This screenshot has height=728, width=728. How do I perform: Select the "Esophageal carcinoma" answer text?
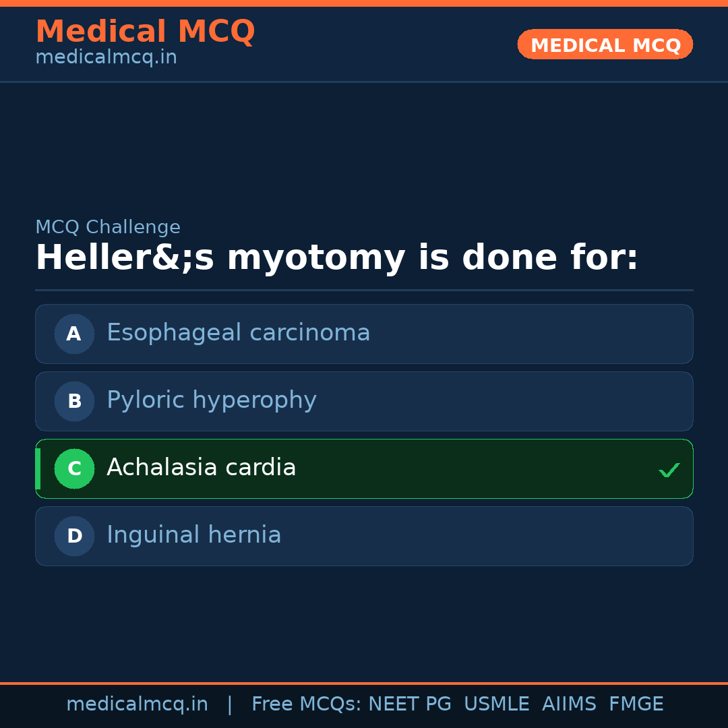click(x=238, y=333)
